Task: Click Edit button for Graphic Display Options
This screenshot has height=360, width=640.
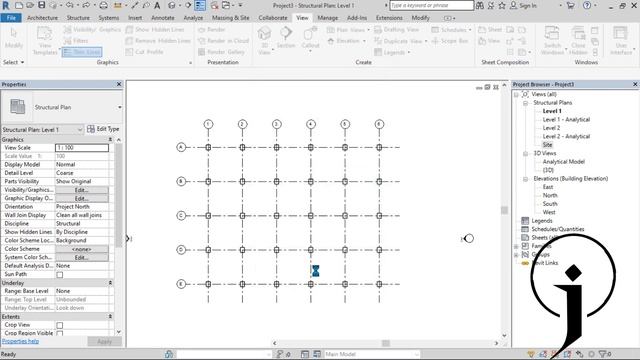Action: coord(82,198)
